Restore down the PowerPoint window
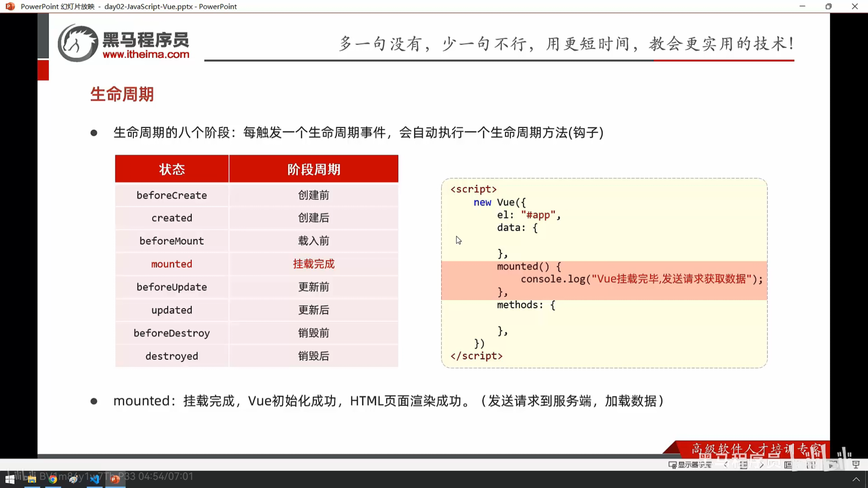 point(828,6)
